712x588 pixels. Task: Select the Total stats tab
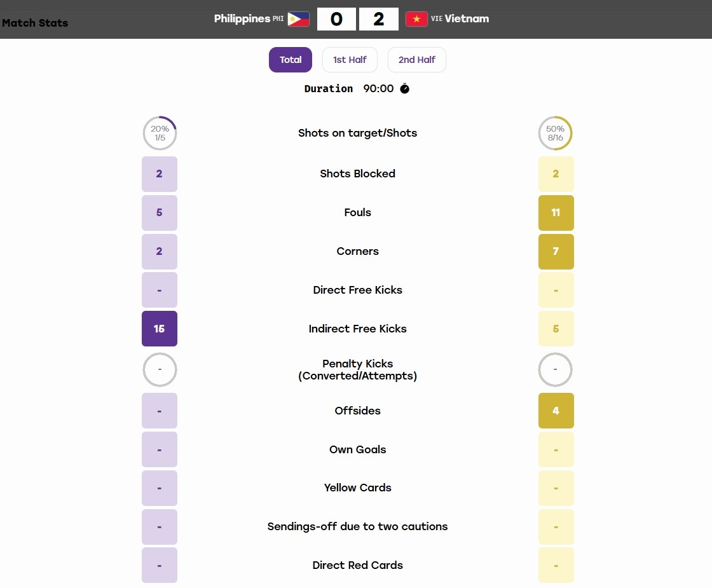(291, 60)
